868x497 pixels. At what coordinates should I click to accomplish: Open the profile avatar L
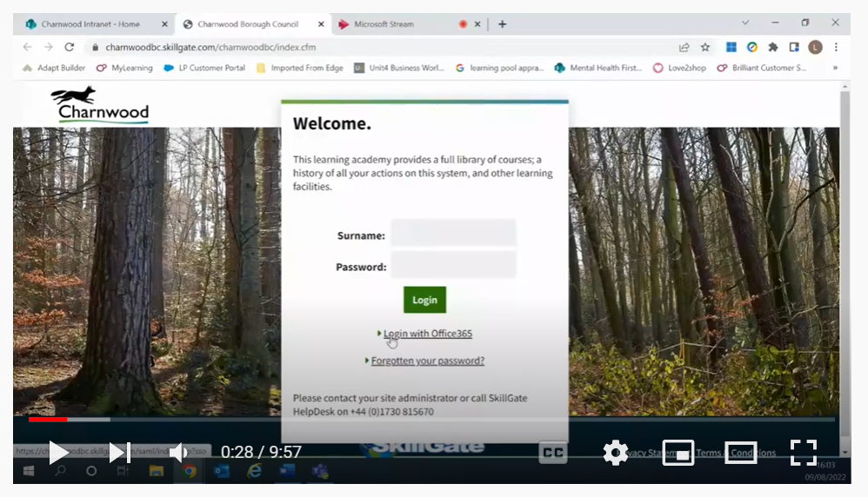815,47
